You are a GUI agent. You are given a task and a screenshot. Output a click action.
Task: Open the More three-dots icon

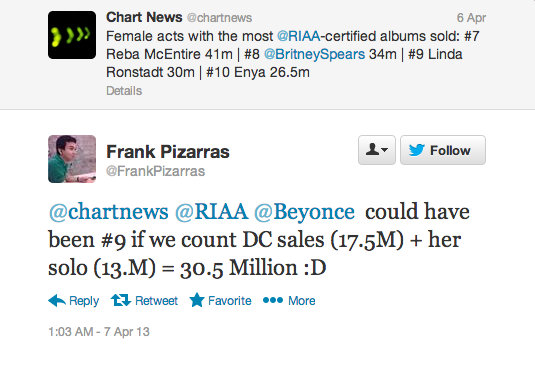point(273,300)
